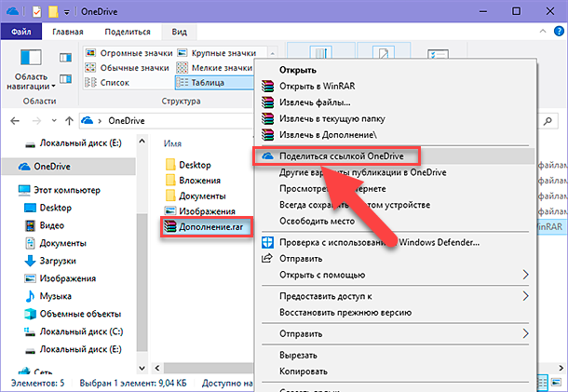Expand the Открыть с помощью submenu
This screenshot has height=392, width=568.
pos(526,275)
